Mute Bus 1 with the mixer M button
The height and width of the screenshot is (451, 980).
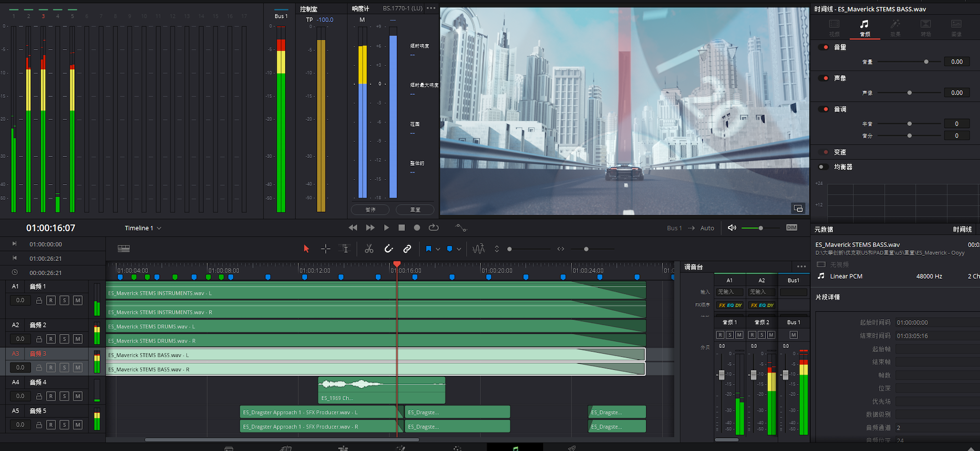click(x=794, y=335)
